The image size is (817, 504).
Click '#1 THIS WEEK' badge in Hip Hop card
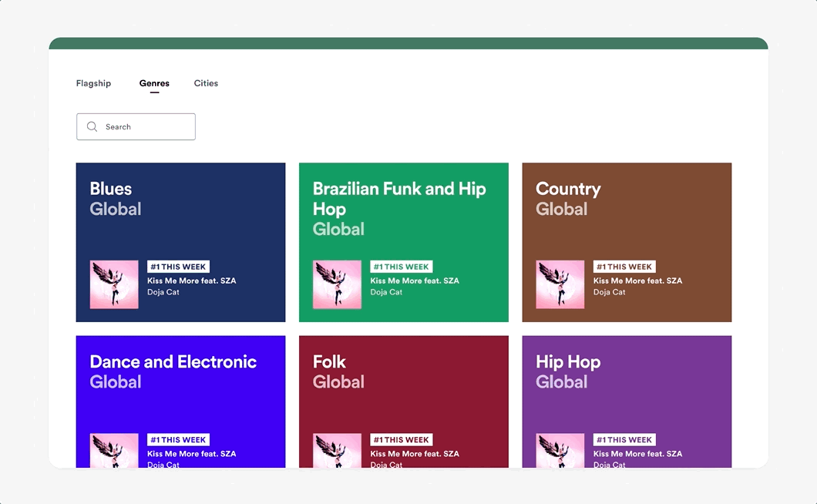(624, 440)
